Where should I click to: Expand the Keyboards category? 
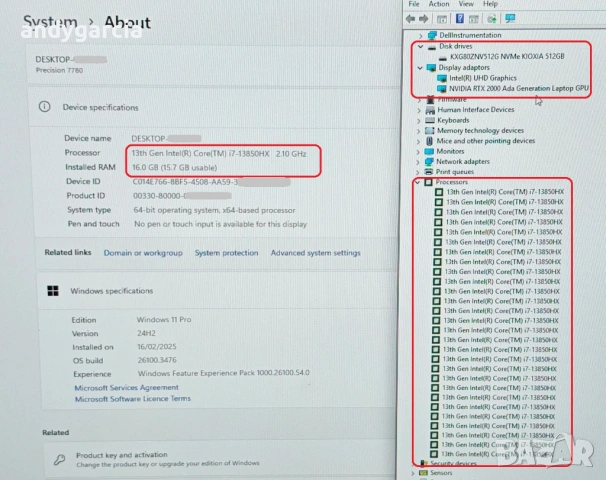pos(418,120)
